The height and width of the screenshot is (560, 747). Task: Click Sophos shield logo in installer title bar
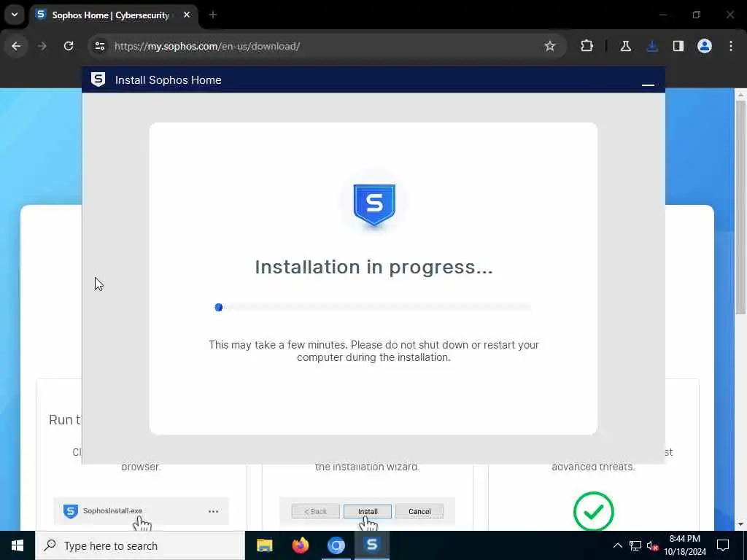tap(98, 79)
